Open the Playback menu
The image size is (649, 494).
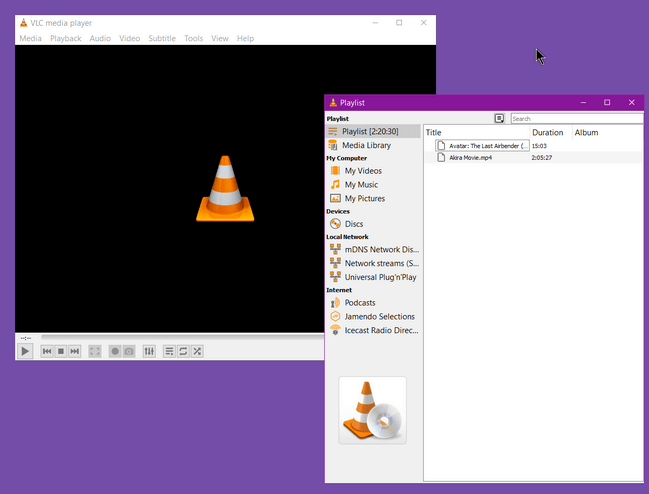tap(66, 38)
